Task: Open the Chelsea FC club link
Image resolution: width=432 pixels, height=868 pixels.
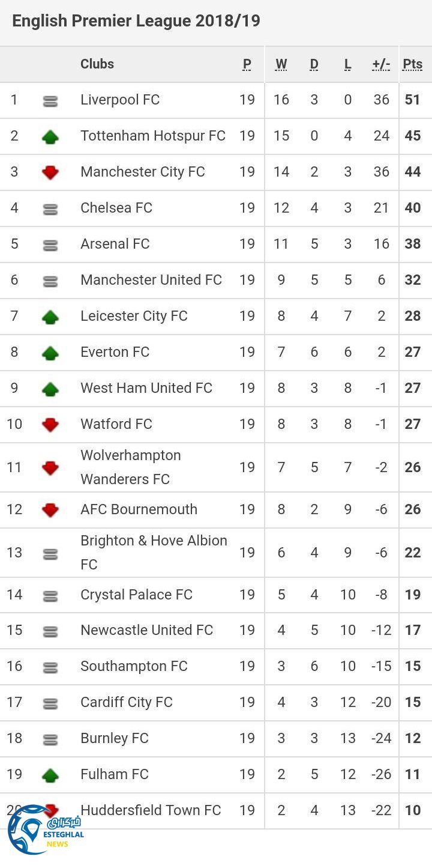Action: pos(116,208)
